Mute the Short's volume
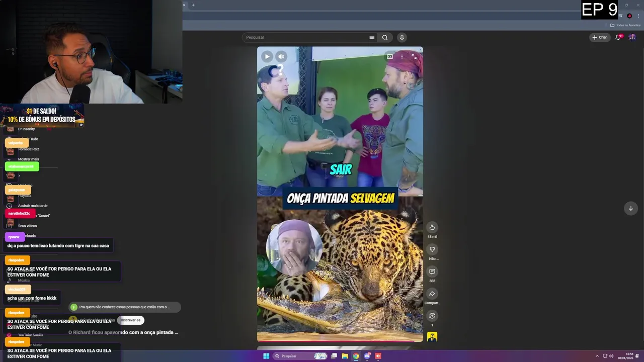This screenshot has height=362, width=644. point(281,57)
